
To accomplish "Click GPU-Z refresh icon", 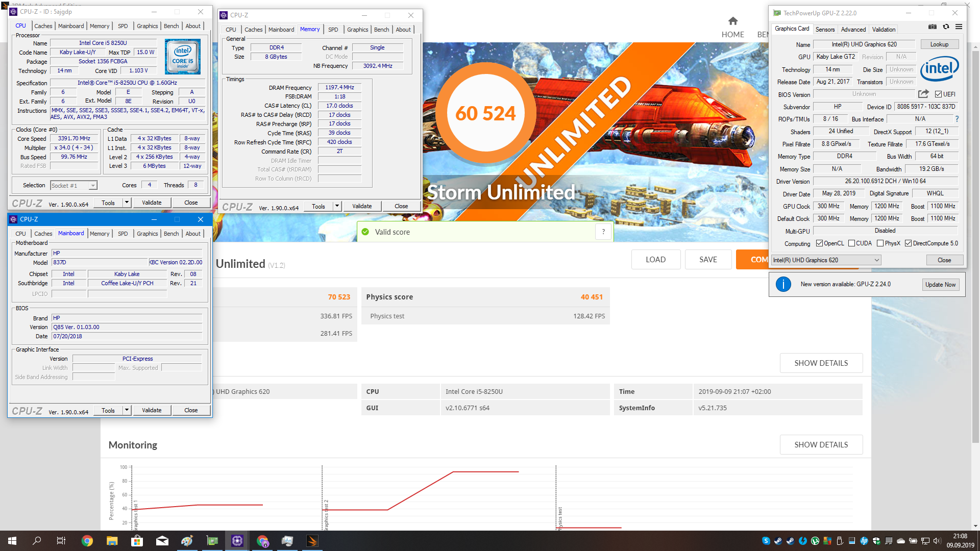I will [946, 27].
